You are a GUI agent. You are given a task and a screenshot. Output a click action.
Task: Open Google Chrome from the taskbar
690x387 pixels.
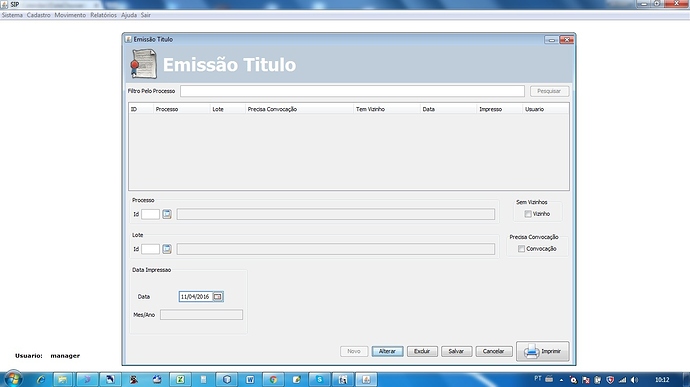tap(273, 380)
